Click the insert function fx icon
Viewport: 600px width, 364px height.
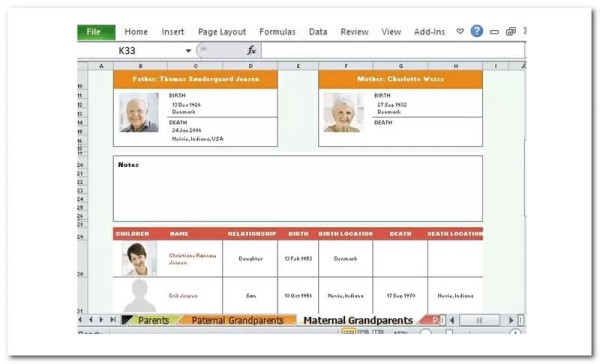251,50
